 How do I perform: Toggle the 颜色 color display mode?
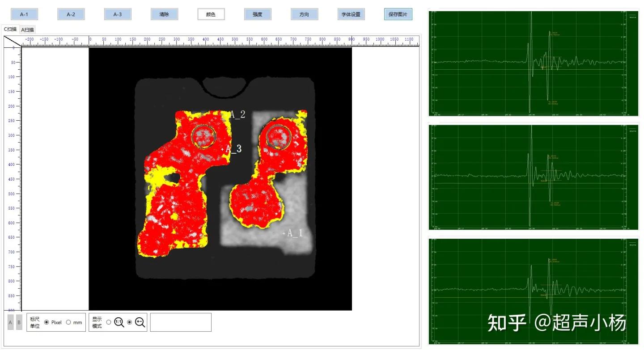pyautogui.click(x=211, y=14)
